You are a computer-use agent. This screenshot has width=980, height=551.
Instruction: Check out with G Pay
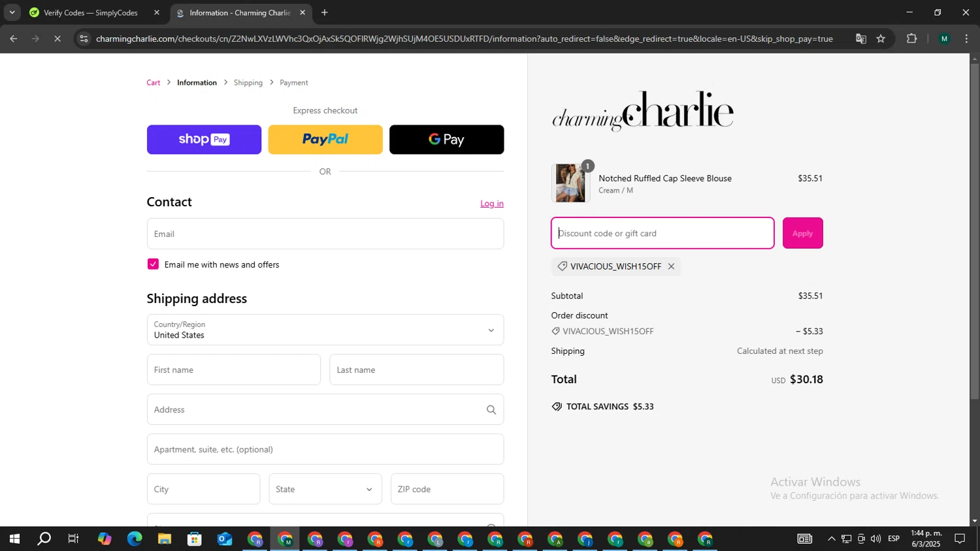tap(447, 140)
